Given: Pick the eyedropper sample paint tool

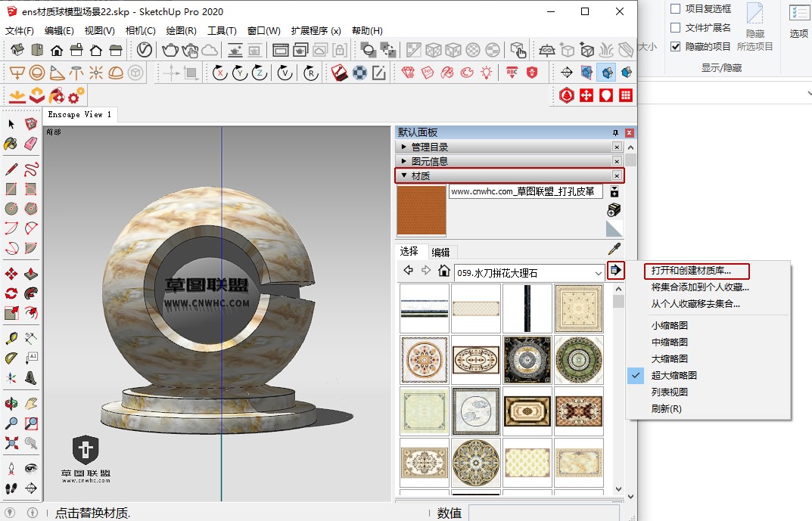Looking at the screenshot, I should (614, 249).
